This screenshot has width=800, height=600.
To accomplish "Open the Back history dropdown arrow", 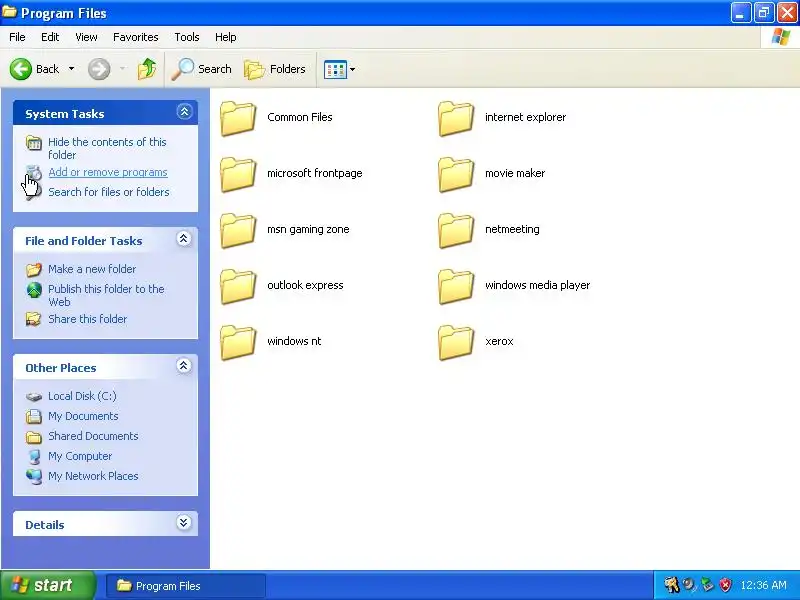I will click(x=71, y=69).
